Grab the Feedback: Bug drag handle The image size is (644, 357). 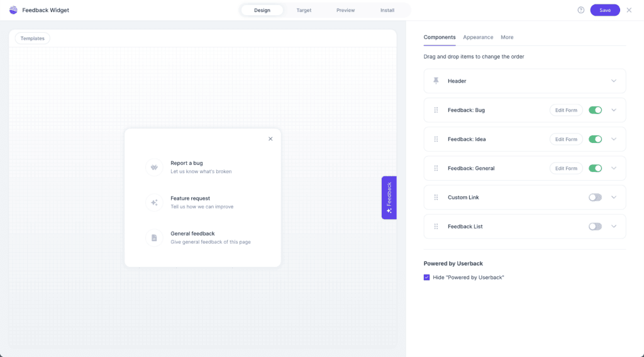click(436, 110)
